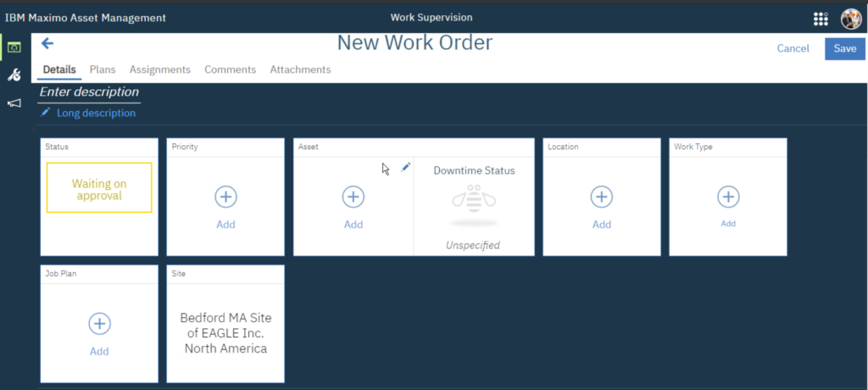Open the user profile avatar
The height and width of the screenshot is (390, 868).
pyautogui.click(x=851, y=19)
